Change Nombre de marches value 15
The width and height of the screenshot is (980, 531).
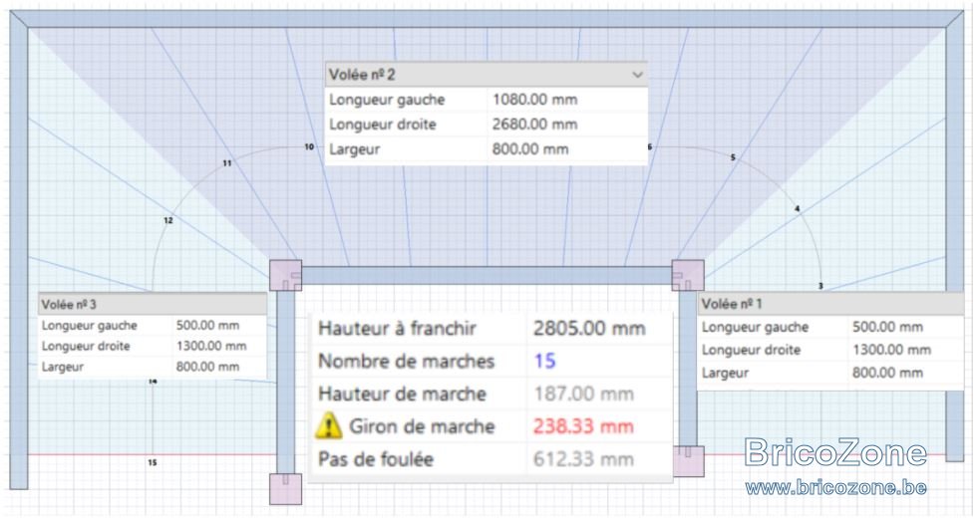pyautogui.click(x=545, y=361)
